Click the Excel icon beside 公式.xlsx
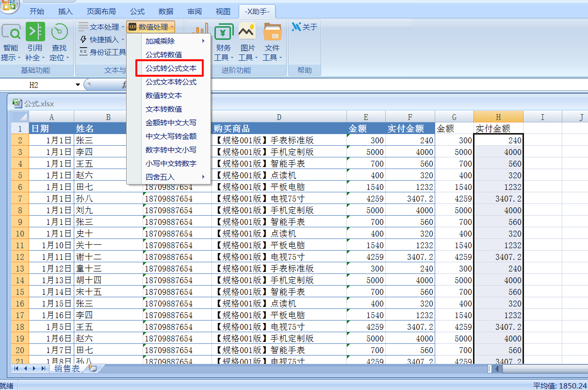The height and width of the screenshot is (390, 588). tap(18, 103)
